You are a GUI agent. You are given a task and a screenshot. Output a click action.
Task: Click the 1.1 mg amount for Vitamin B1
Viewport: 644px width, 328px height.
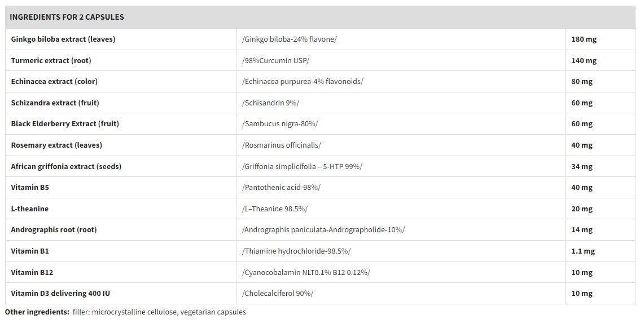[x=583, y=251]
